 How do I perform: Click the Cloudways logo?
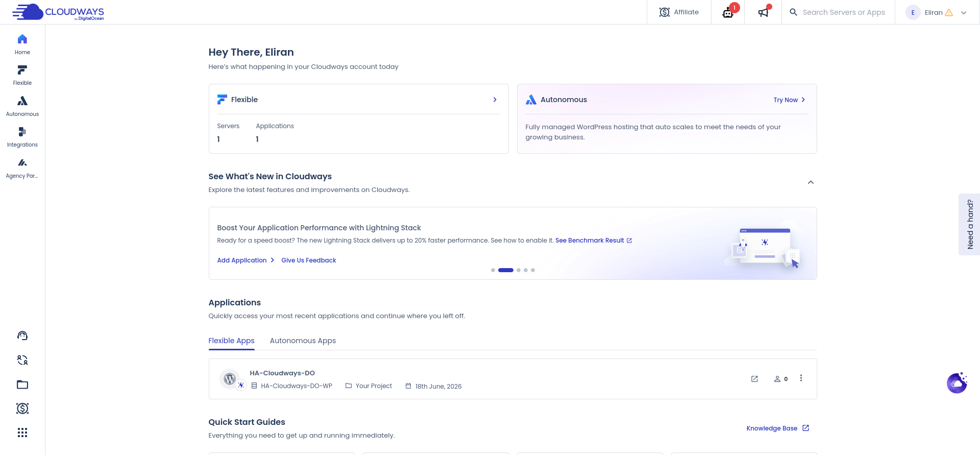coord(58,12)
